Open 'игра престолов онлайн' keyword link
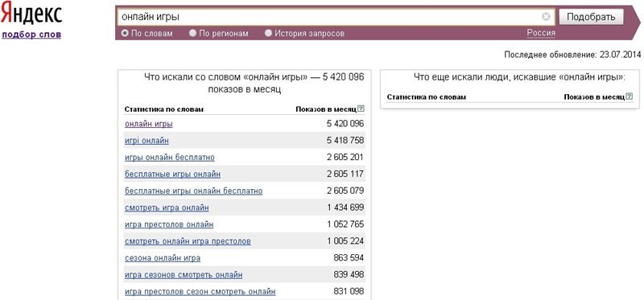 169,224
